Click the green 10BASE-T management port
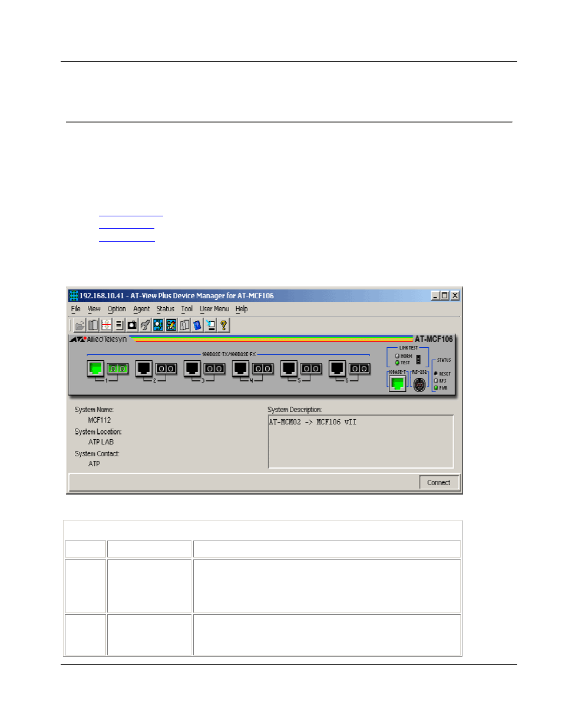The height and width of the screenshot is (728, 562). [398, 383]
